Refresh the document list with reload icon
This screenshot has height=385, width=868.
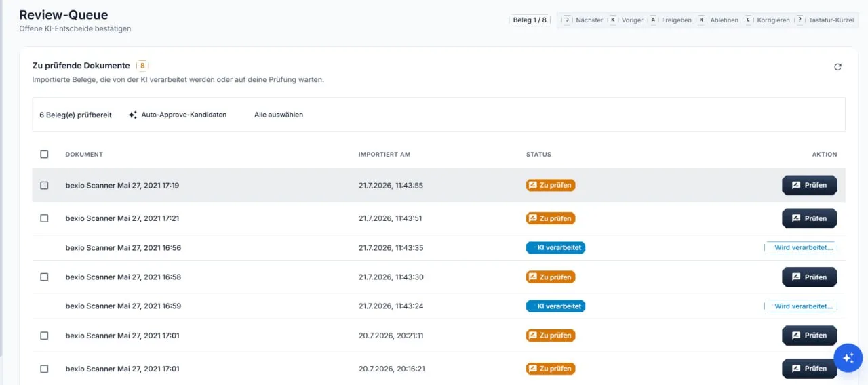pyautogui.click(x=837, y=67)
